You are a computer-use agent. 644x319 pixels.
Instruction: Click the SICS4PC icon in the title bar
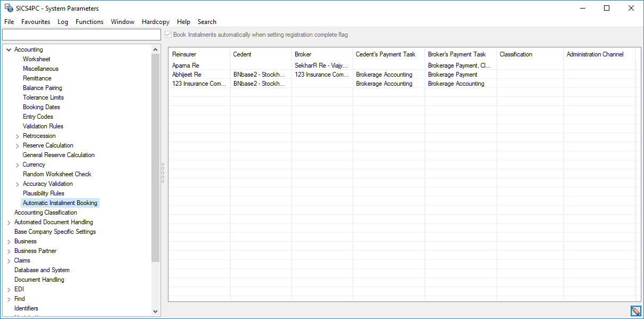(x=7, y=8)
